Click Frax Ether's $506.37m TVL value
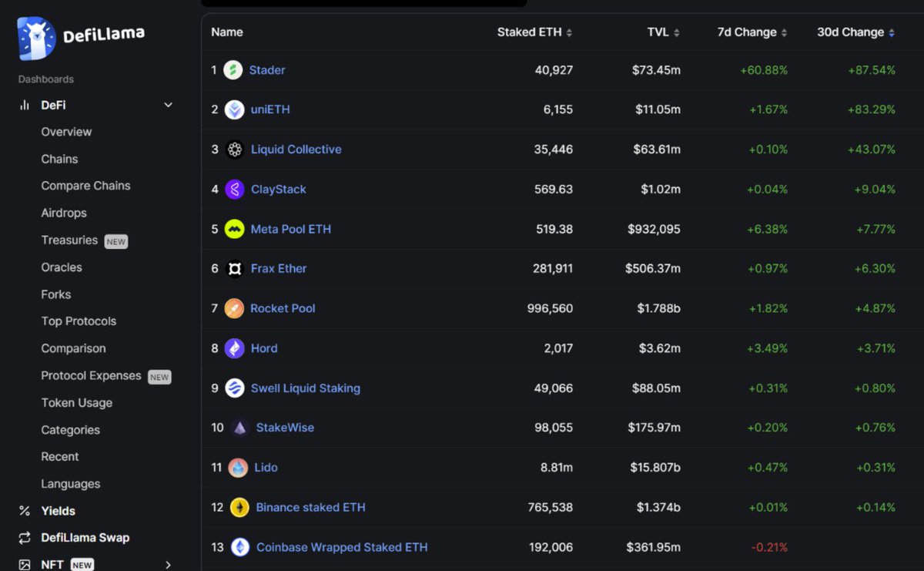924x571 pixels. point(653,269)
